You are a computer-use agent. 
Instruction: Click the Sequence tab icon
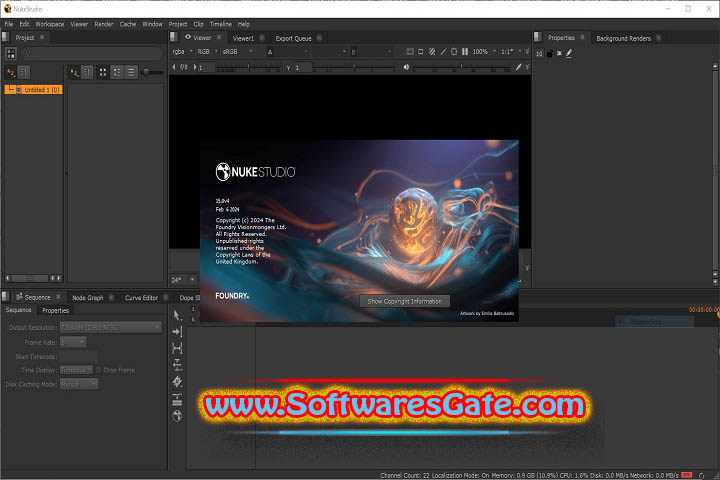(x=19, y=297)
